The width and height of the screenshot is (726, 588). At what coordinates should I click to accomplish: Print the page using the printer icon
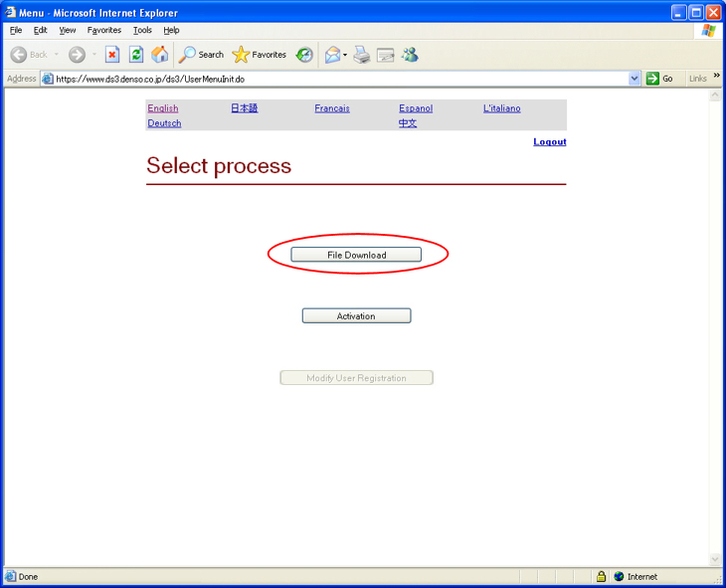pos(362,55)
